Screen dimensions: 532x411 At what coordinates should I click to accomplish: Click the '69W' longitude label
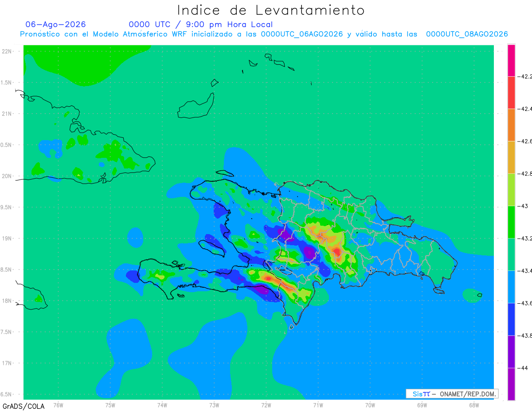click(422, 405)
